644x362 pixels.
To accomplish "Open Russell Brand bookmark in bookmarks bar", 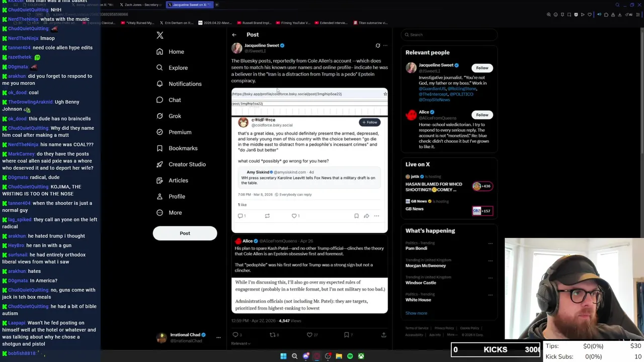I will click(x=254, y=23).
